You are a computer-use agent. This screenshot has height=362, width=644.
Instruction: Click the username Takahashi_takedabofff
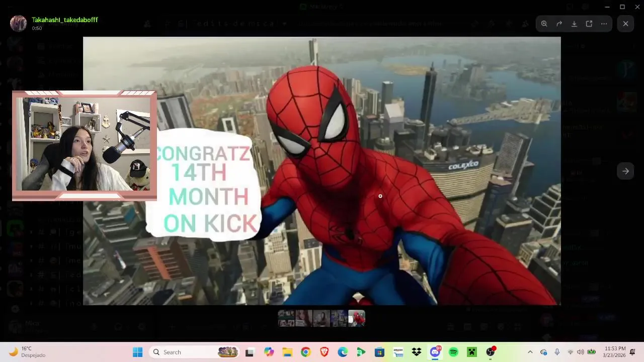click(x=65, y=20)
